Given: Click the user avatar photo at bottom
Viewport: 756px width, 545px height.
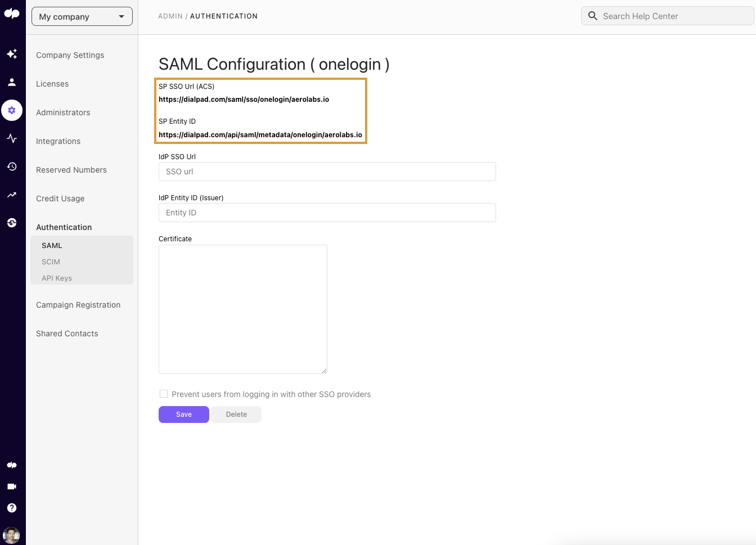Looking at the screenshot, I should click(11, 535).
